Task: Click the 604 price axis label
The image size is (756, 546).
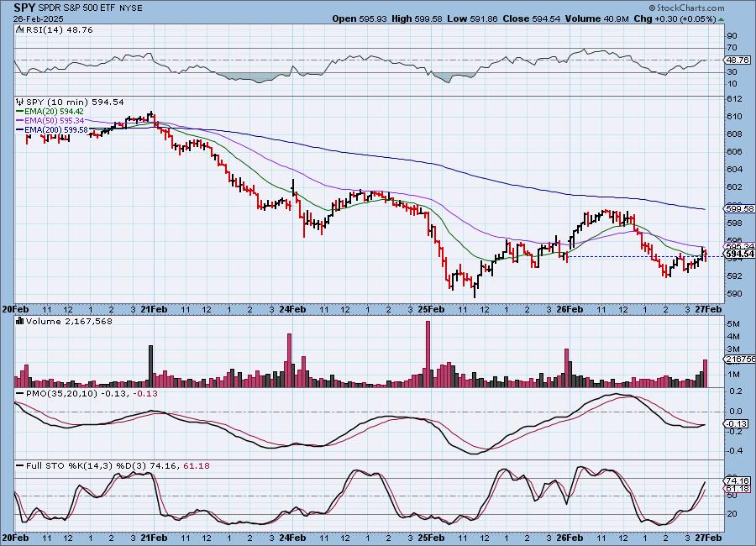Action: point(734,170)
